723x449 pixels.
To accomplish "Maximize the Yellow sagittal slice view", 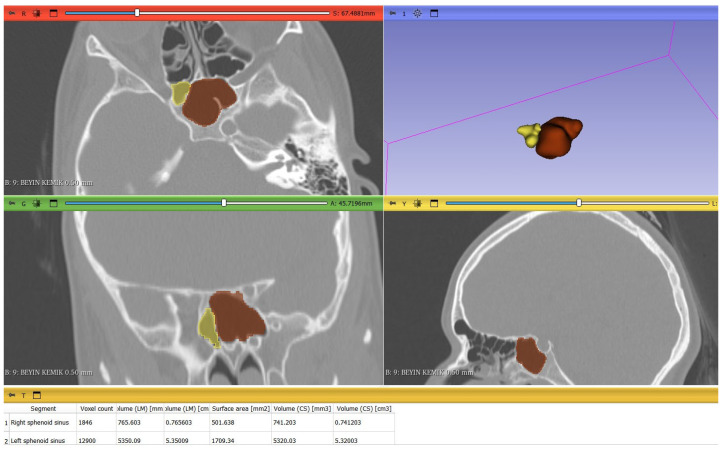I will 434,203.
